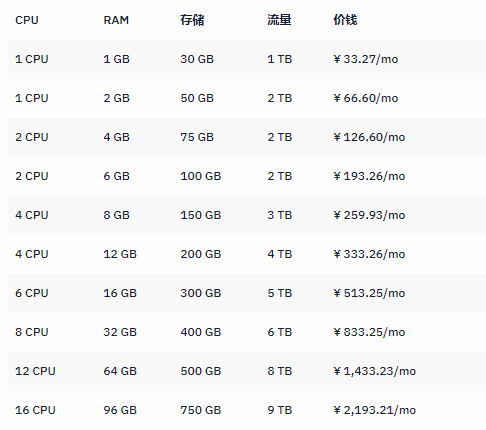Click the 4 GB RAM cell
This screenshot has width=486, height=430.
tap(116, 137)
